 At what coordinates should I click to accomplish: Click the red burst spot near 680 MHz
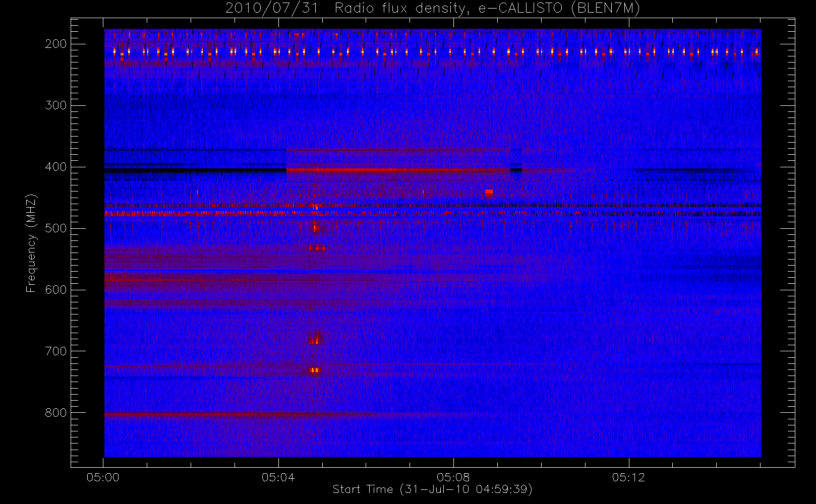coord(315,341)
